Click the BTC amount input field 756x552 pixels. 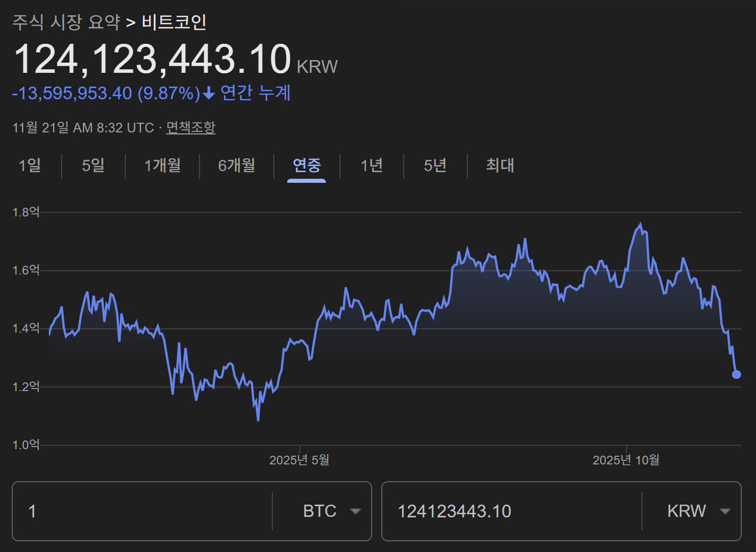click(x=143, y=511)
